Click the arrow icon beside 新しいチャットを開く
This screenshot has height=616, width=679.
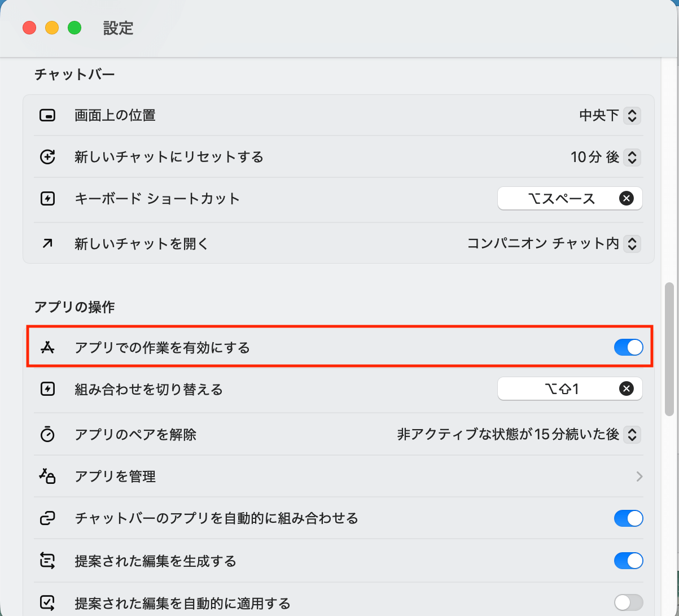tap(47, 244)
